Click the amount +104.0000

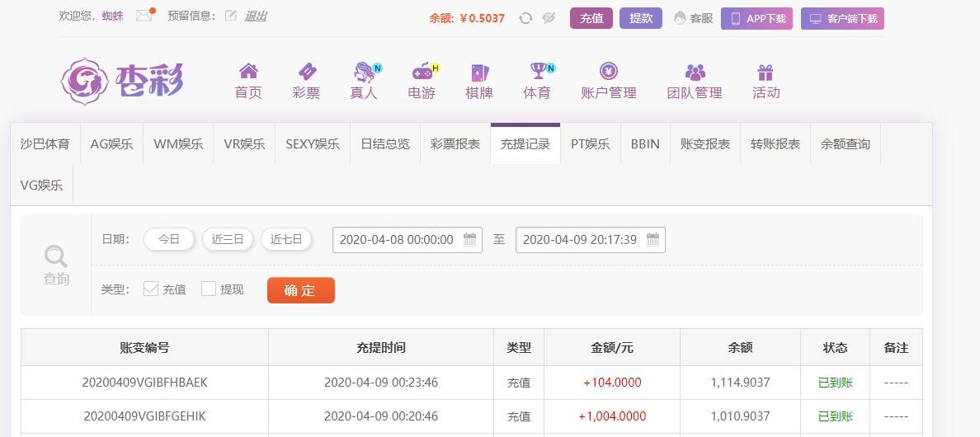coord(612,382)
